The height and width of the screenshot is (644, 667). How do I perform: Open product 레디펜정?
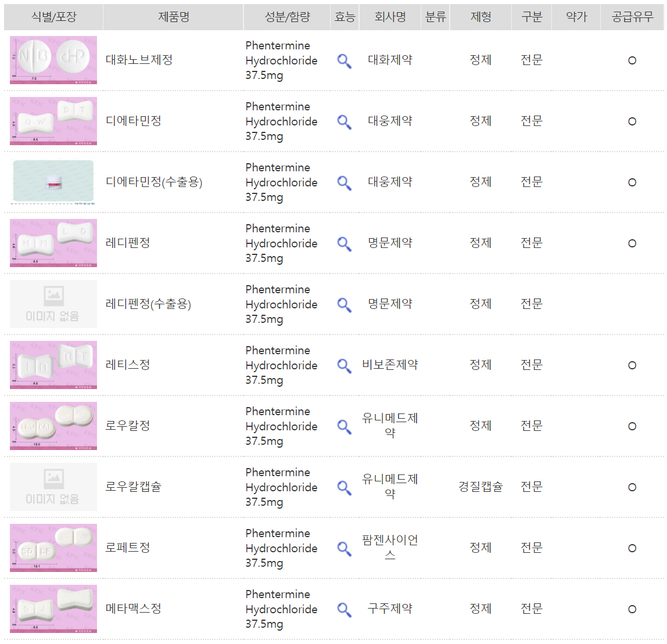(128, 243)
